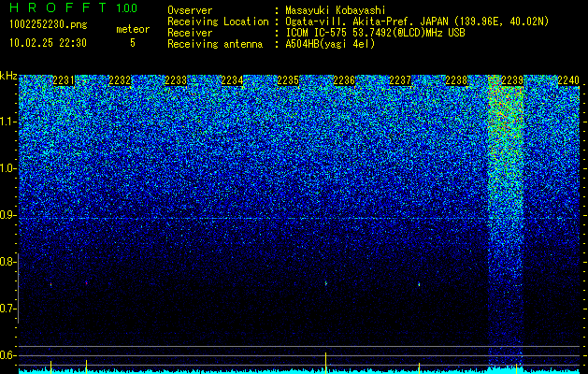Click the meteor label in the header
This screenshot has width=588, height=374.
click(133, 29)
